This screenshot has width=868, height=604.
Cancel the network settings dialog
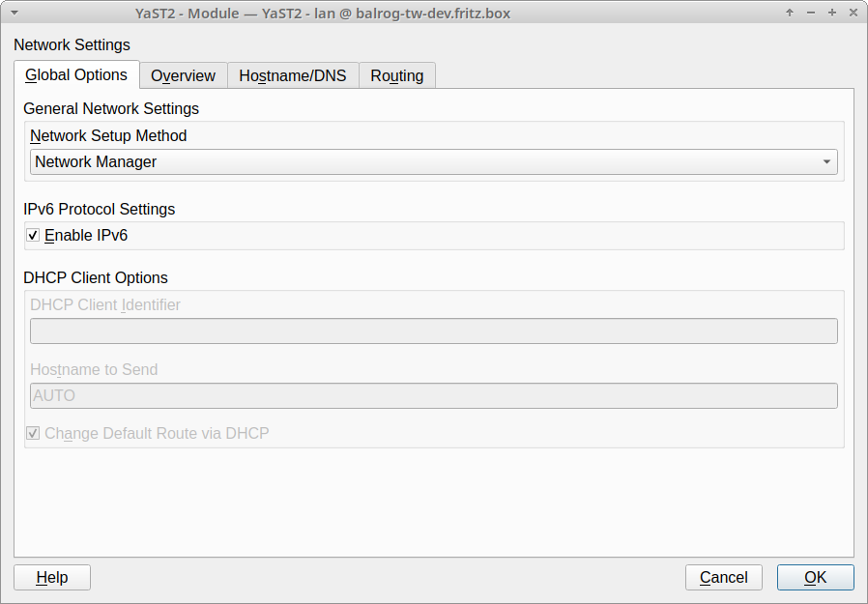pyautogui.click(x=723, y=577)
